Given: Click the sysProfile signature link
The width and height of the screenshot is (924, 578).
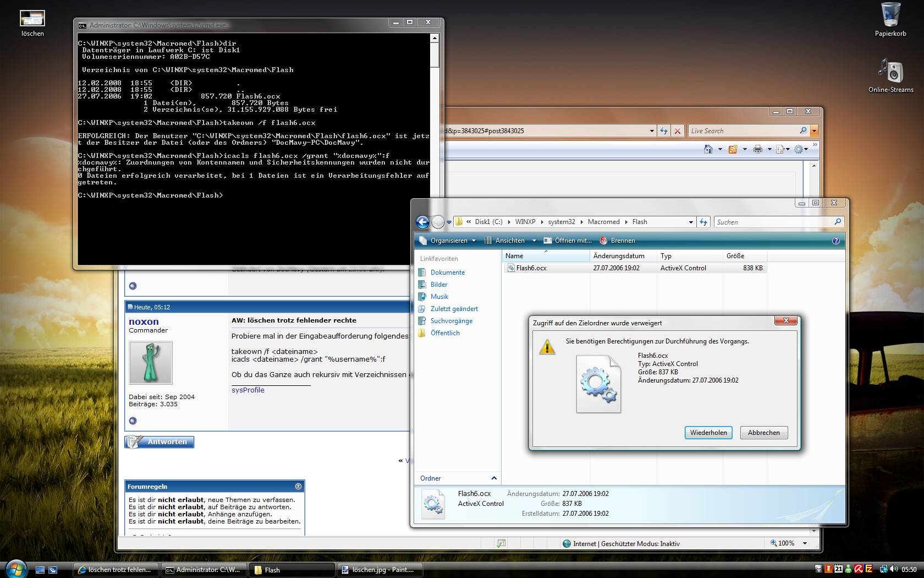Looking at the screenshot, I should 248,390.
